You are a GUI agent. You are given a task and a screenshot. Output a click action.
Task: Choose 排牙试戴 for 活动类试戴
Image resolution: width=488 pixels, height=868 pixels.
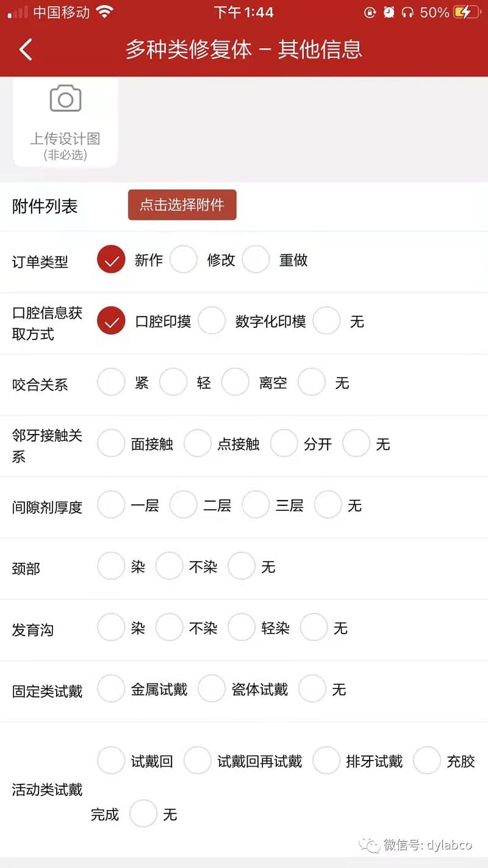pos(326,761)
